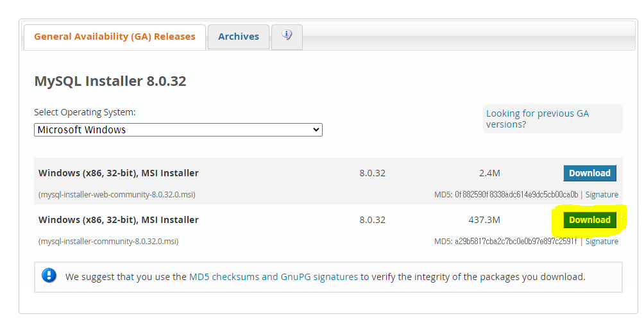Click the 437.3M file size value

[x=484, y=220]
